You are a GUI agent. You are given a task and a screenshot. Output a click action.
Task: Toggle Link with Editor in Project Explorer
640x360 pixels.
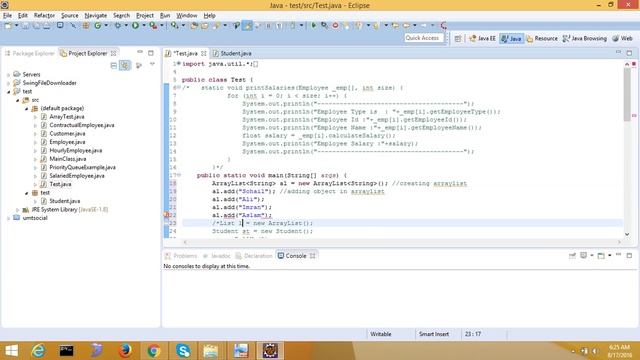[125, 65]
